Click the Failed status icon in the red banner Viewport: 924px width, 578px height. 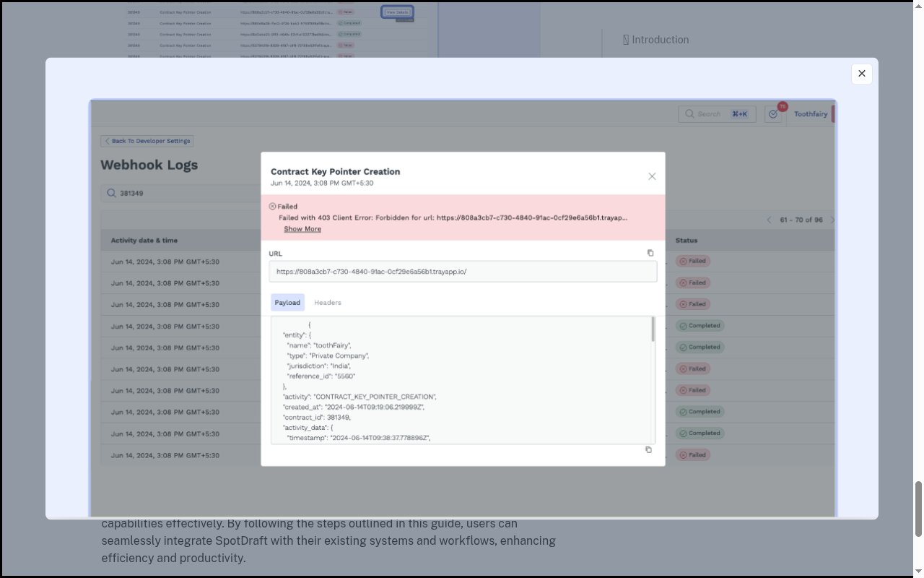coord(272,207)
